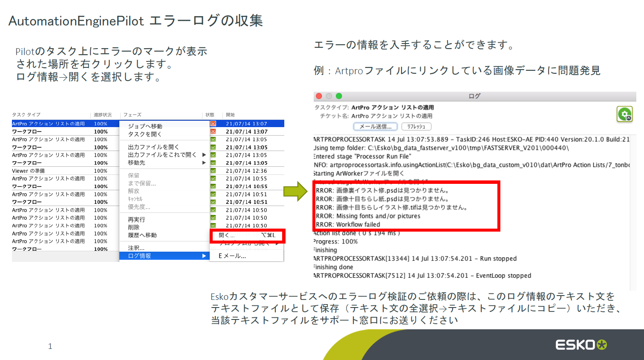Click the log line 'ERROR: Missing fonts and/or pictures'
The image size is (644, 360).
(x=367, y=216)
